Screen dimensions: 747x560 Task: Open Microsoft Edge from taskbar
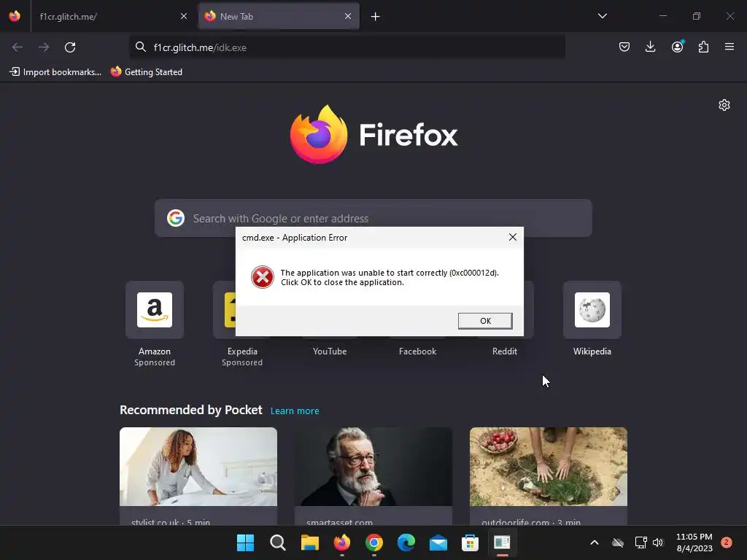406,542
